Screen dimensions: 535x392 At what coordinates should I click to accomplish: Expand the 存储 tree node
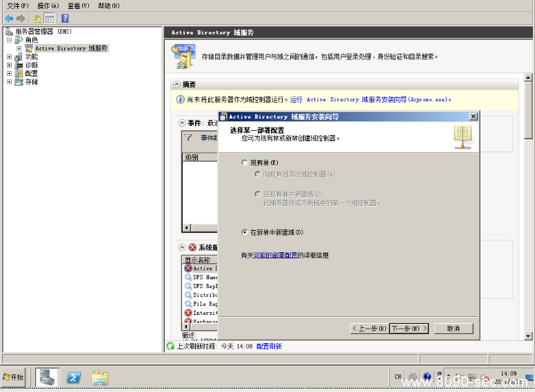[9, 81]
